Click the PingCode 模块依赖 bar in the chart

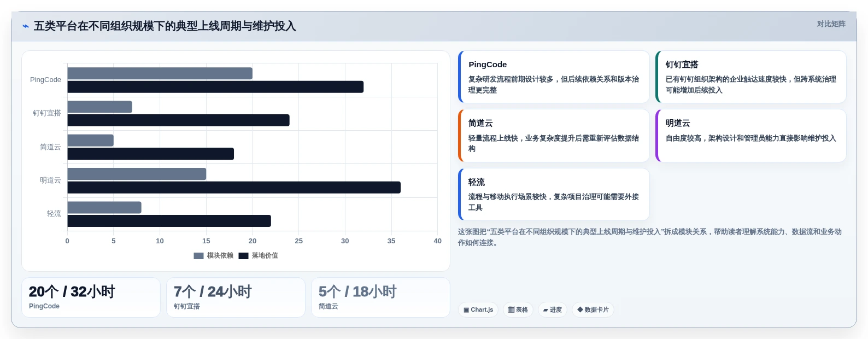[x=160, y=73]
